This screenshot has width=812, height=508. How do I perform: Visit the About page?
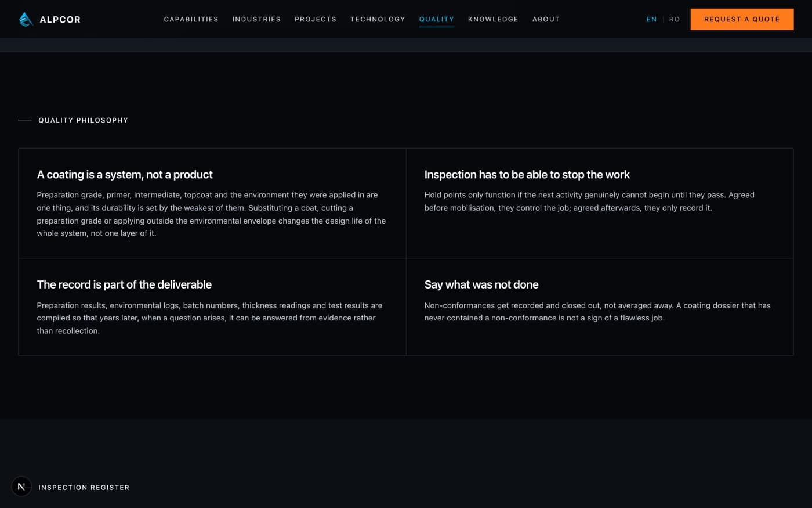[x=546, y=19]
